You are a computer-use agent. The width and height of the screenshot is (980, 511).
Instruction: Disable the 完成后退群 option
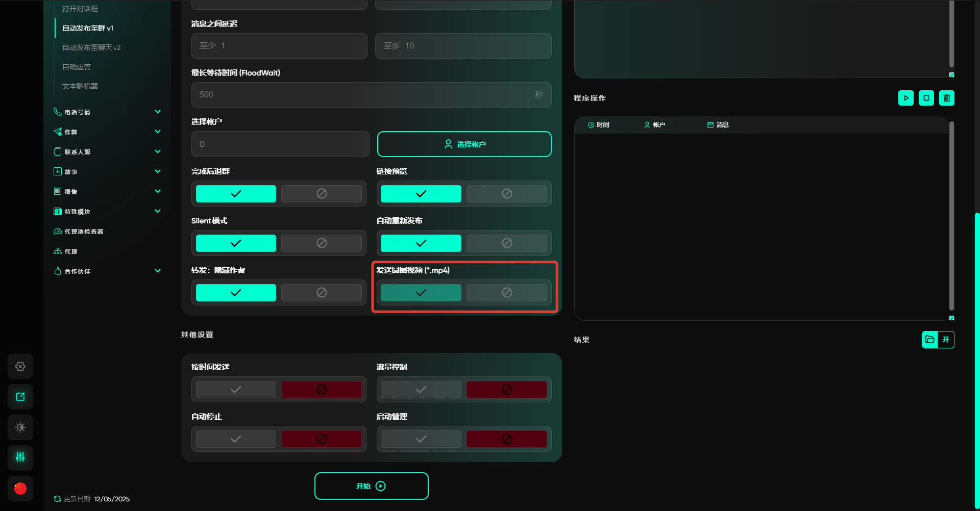click(321, 194)
